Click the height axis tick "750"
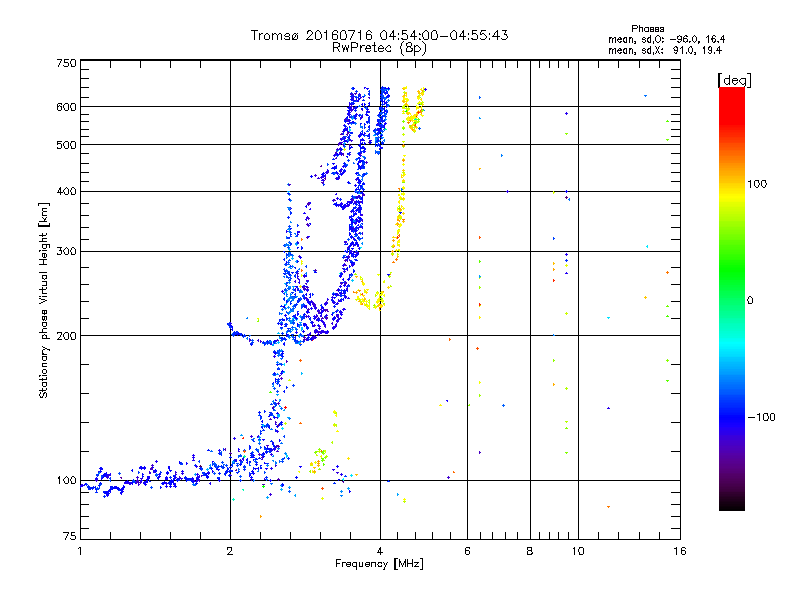 pyautogui.click(x=67, y=63)
